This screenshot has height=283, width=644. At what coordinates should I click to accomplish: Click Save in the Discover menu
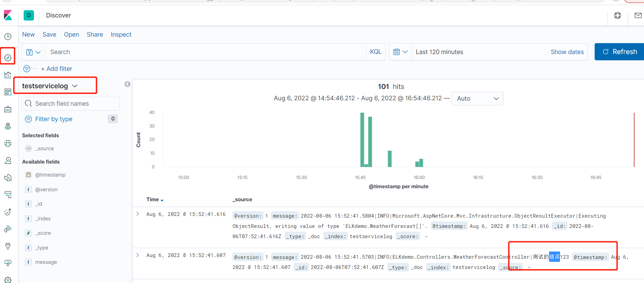pos(49,35)
